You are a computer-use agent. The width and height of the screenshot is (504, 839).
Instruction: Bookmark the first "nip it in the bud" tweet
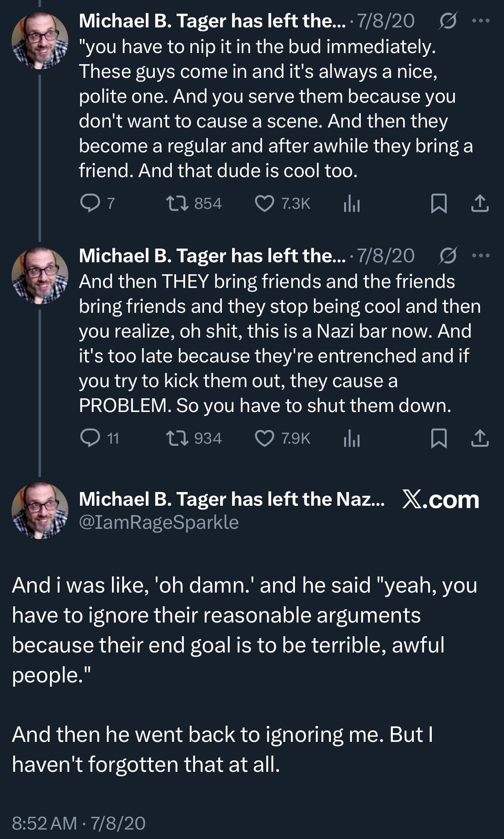[439, 203]
